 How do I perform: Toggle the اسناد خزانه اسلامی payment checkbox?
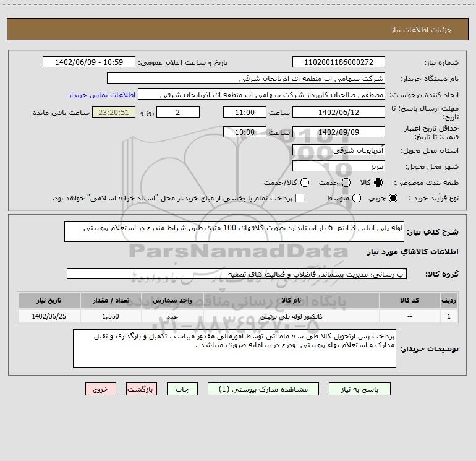coord(300,198)
